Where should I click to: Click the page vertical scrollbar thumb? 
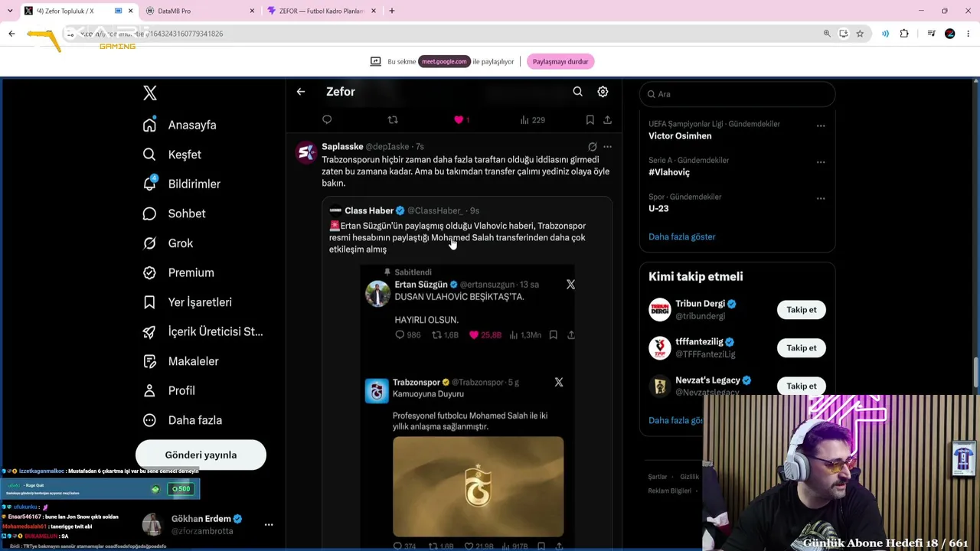975,373
